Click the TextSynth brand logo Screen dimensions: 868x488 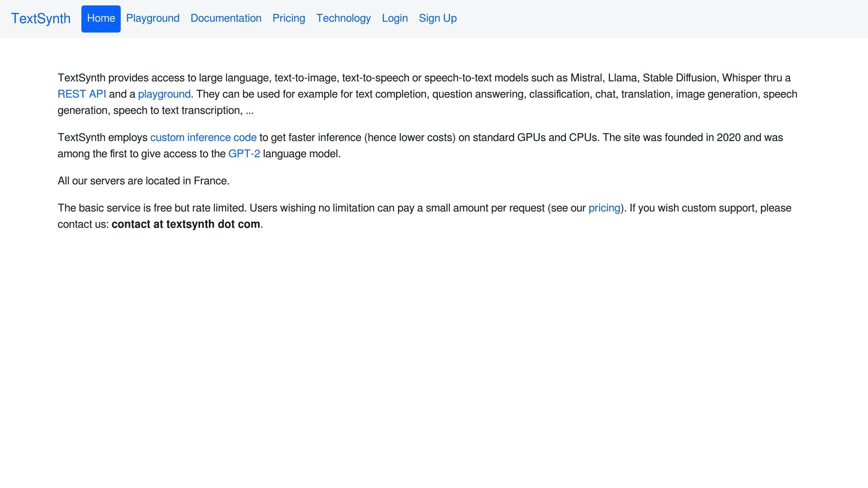(41, 19)
